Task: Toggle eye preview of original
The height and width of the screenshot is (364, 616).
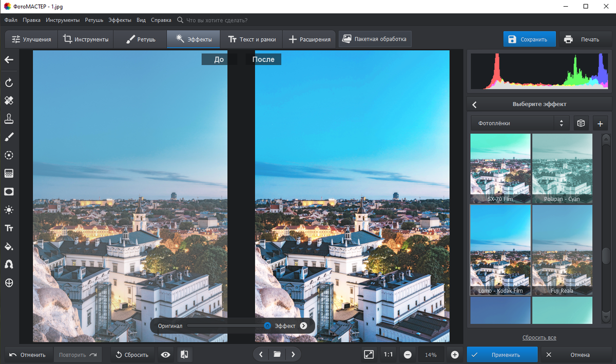Action: click(x=165, y=355)
